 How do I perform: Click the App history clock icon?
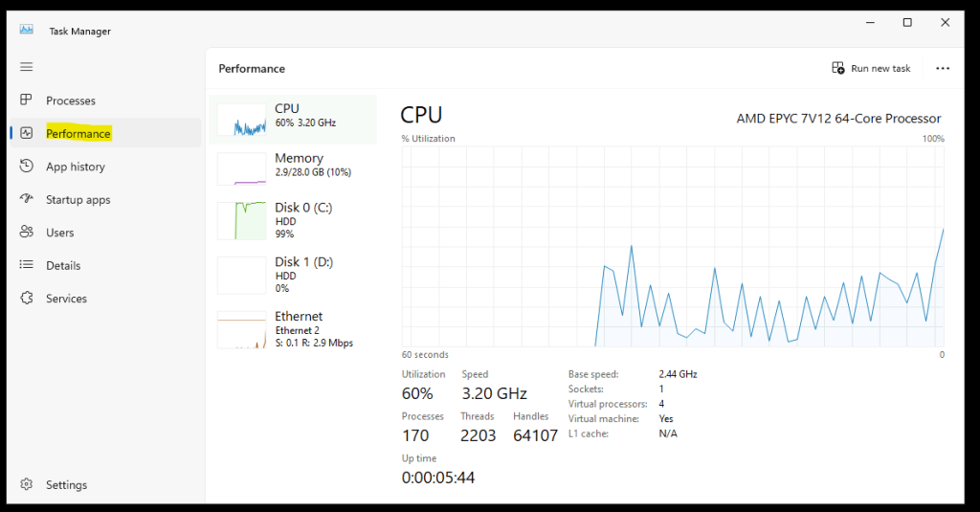pos(27,167)
